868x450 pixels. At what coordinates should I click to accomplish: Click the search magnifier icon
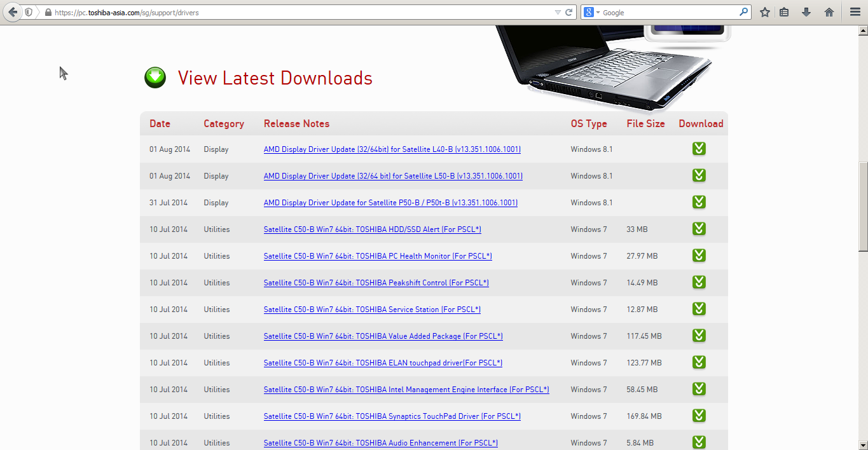point(743,12)
